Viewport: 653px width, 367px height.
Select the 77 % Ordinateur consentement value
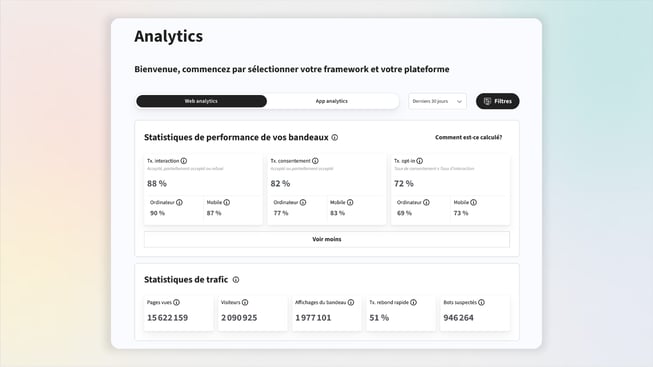281,213
